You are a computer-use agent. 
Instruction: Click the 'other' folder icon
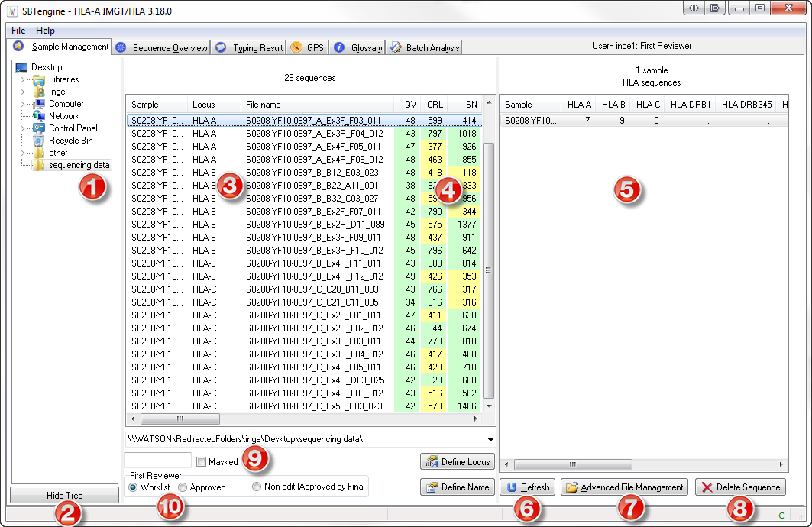(x=39, y=153)
